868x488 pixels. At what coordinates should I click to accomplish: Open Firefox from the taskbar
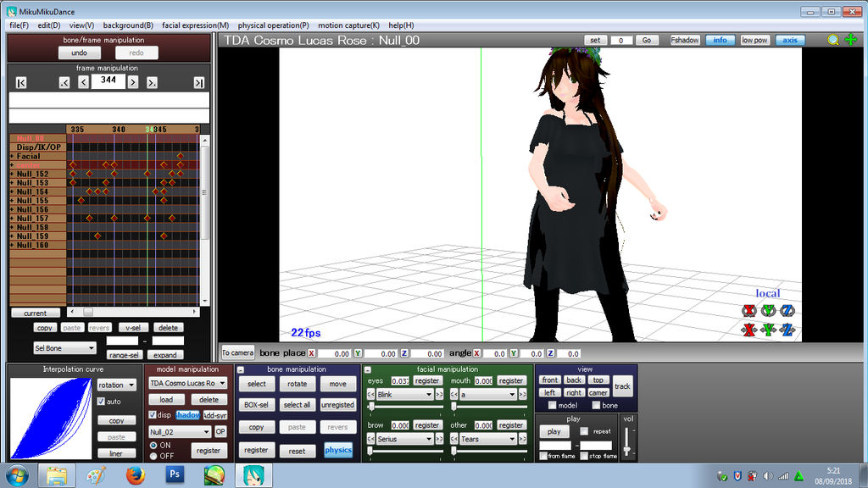tap(135, 474)
